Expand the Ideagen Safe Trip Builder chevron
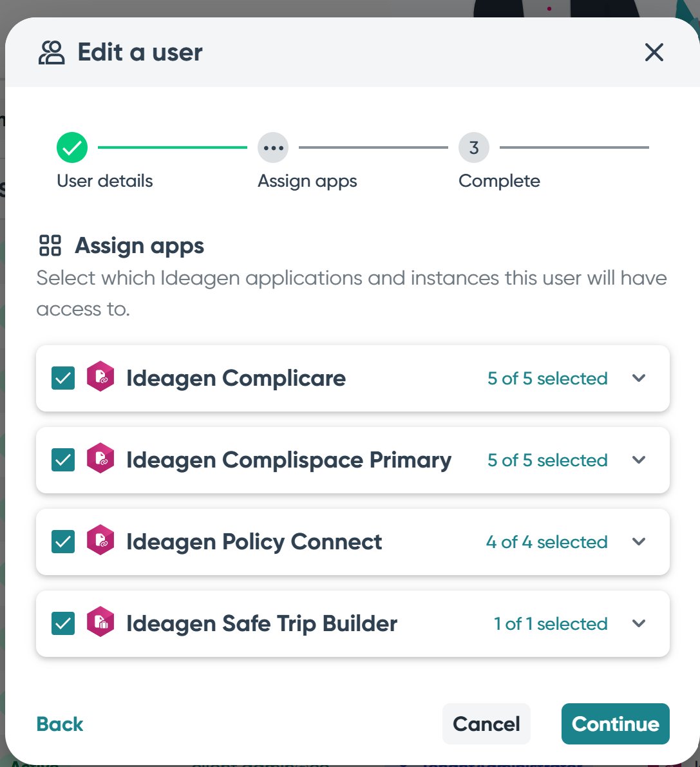700x767 pixels. (x=638, y=623)
